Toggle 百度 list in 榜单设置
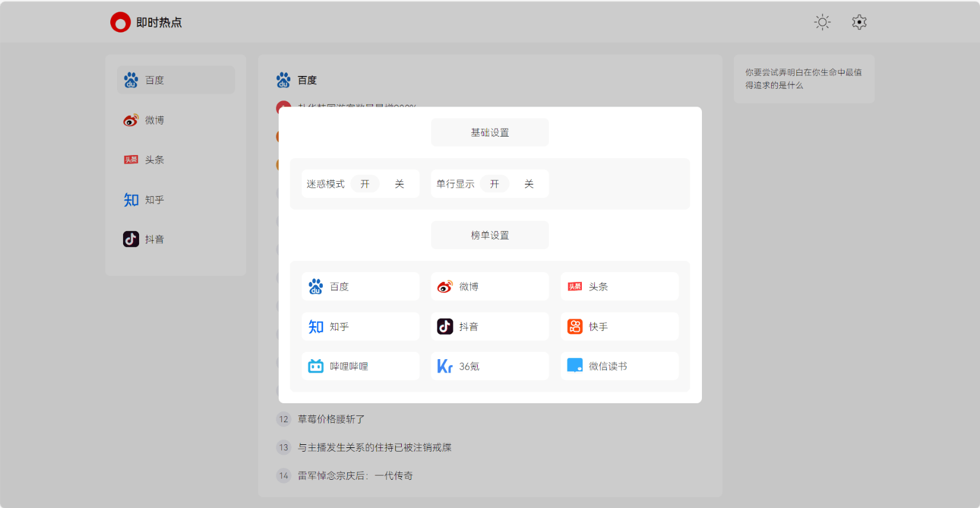This screenshot has height=508, width=980. [x=360, y=287]
